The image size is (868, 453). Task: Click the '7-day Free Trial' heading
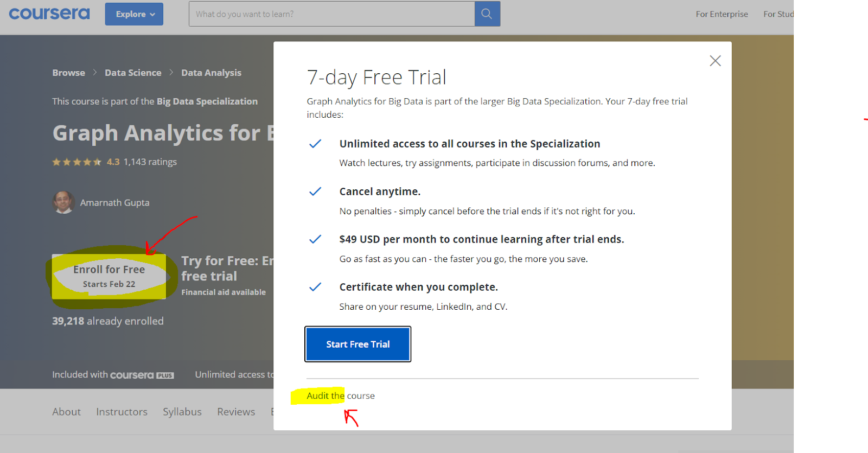pos(376,78)
